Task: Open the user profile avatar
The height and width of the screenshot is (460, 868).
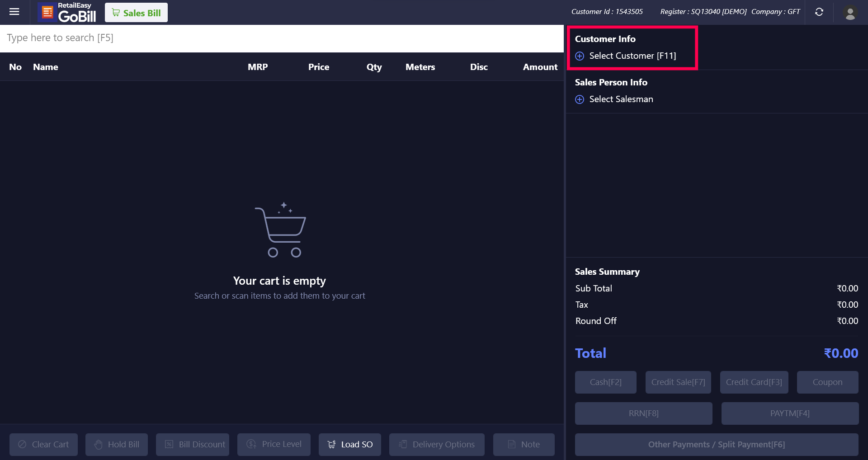Action: pyautogui.click(x=850, y=12)
